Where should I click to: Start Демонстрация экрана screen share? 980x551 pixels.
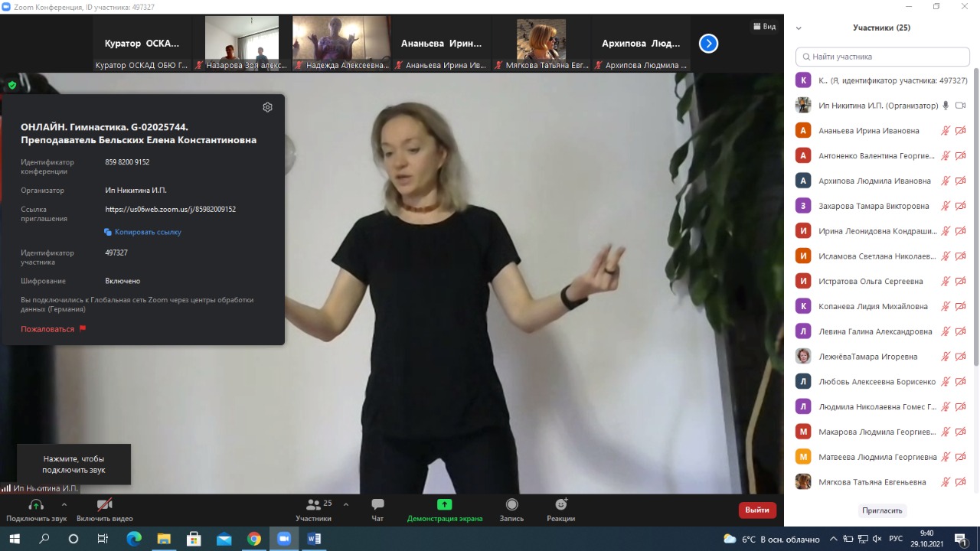click(445, 510)
